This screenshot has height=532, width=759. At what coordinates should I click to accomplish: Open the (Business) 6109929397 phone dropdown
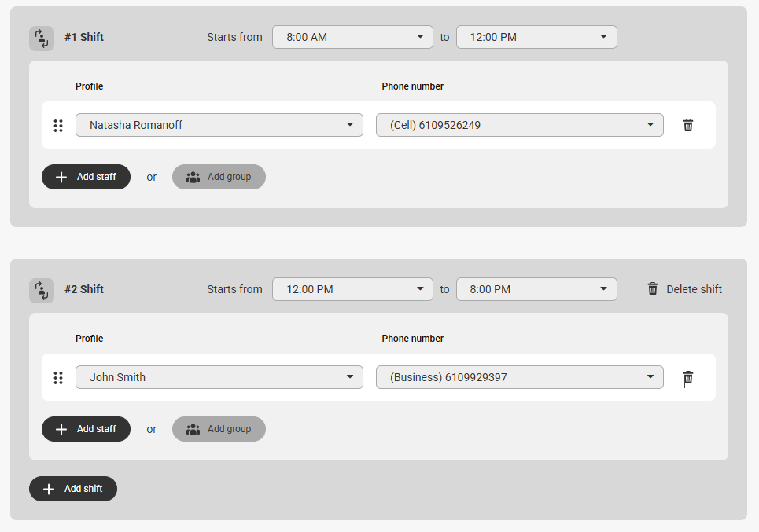519,377
